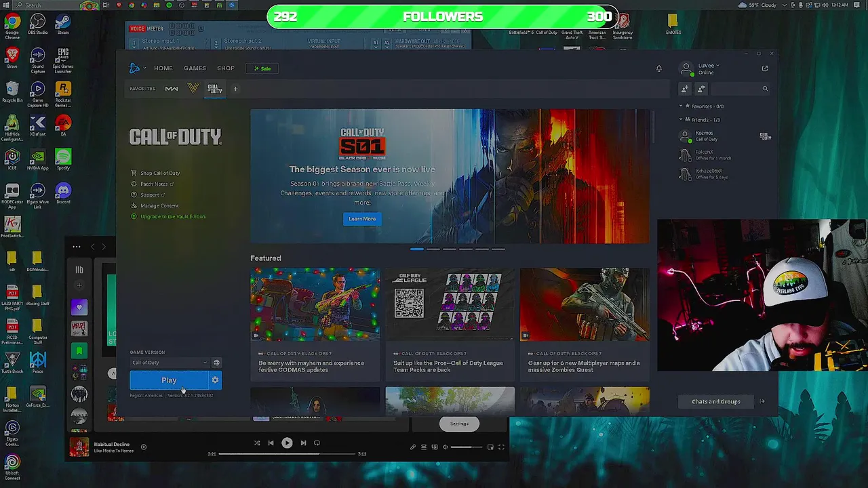The height and width of the screenshot is (488, 868).
Task: Click Habitual Decline album art thumbnail
Action: point(79,447)
